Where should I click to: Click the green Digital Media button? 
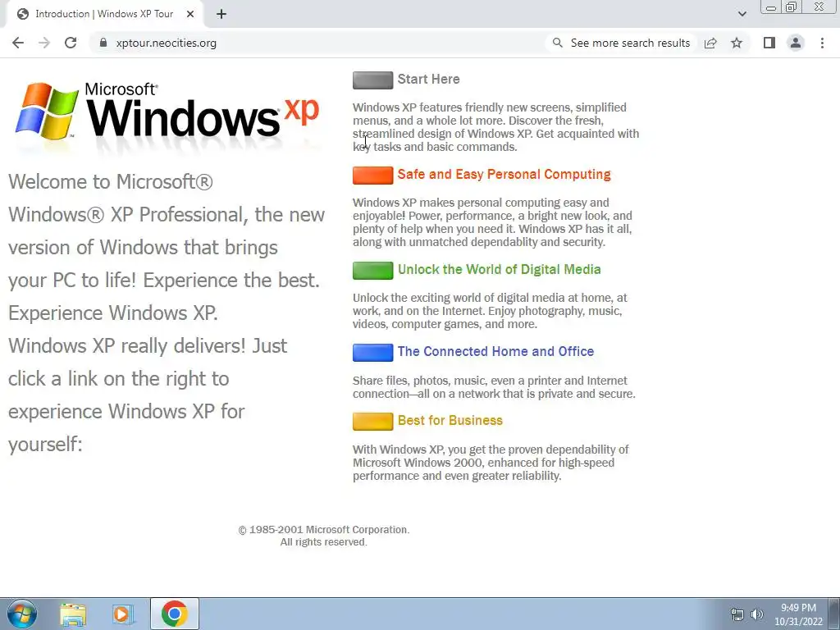coord(373,271)
